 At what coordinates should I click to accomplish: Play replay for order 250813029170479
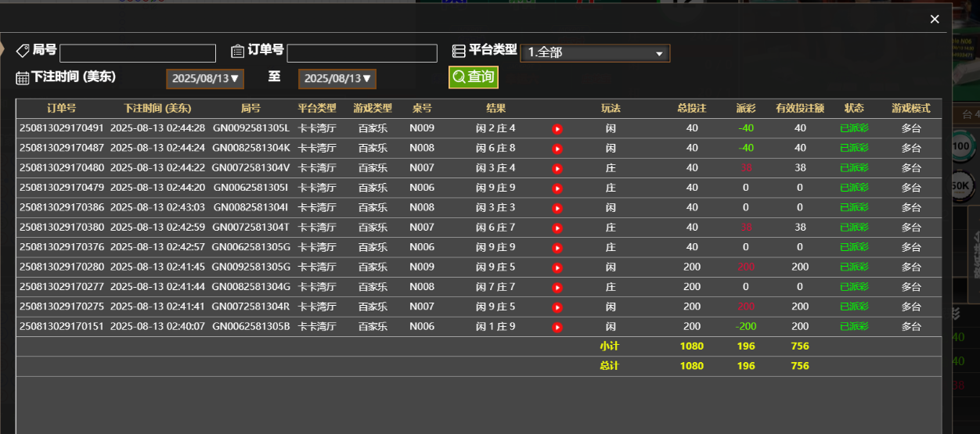(557, 188)
